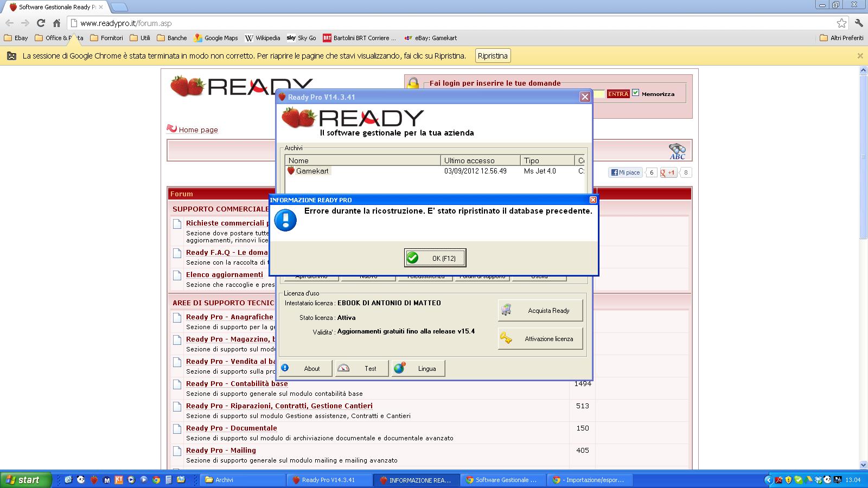Viewport: 868px width, 488px height.
Task: Click the ABC binoculars search icon
Action: pos(677,151)
